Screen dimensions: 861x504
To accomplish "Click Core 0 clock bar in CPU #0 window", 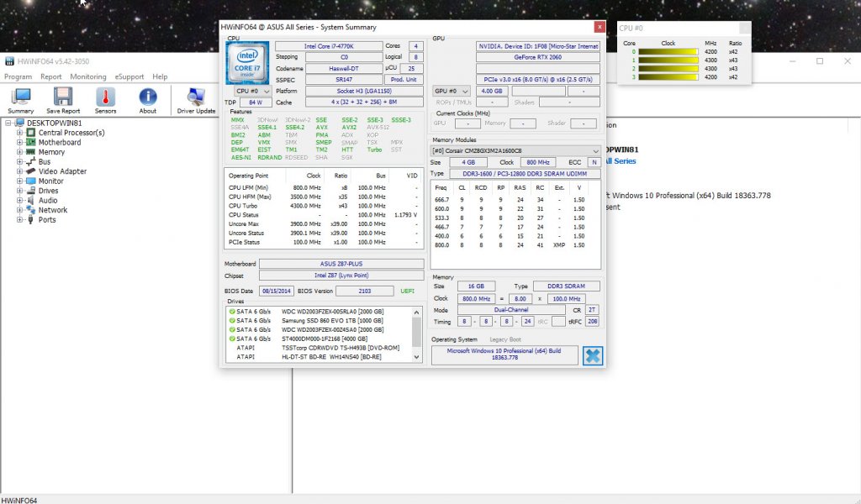I will (x=668, y=51).
